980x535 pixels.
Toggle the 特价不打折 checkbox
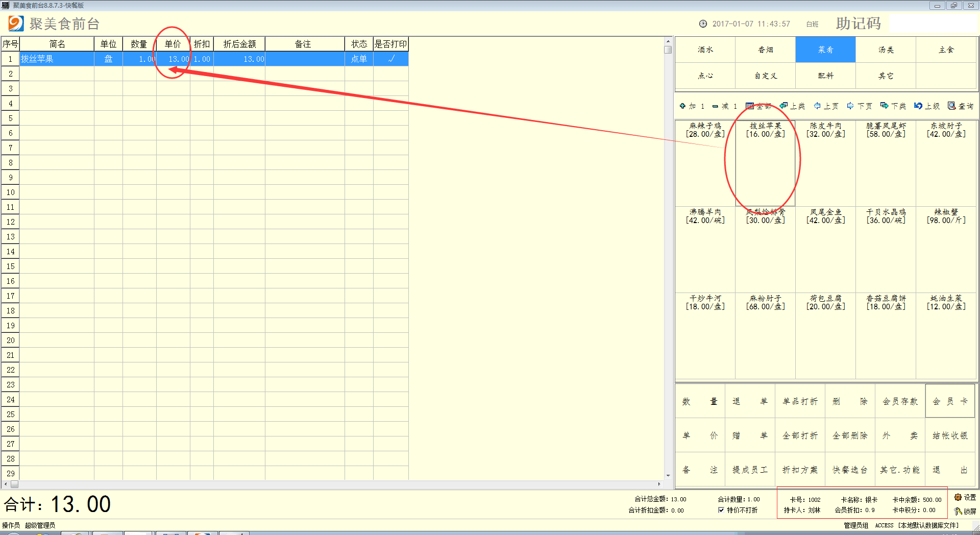point(721,510)
